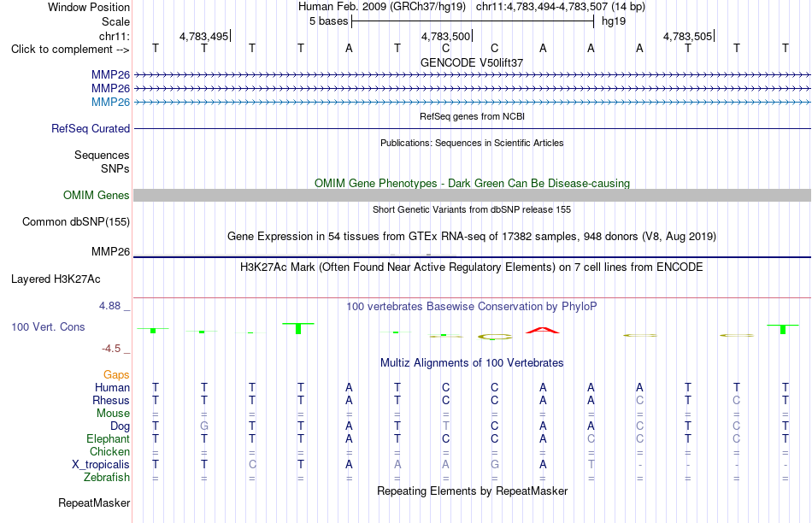Select the Dog alignment row label
The height and width of the screenshot is (523, 812).
pos(120,426)
